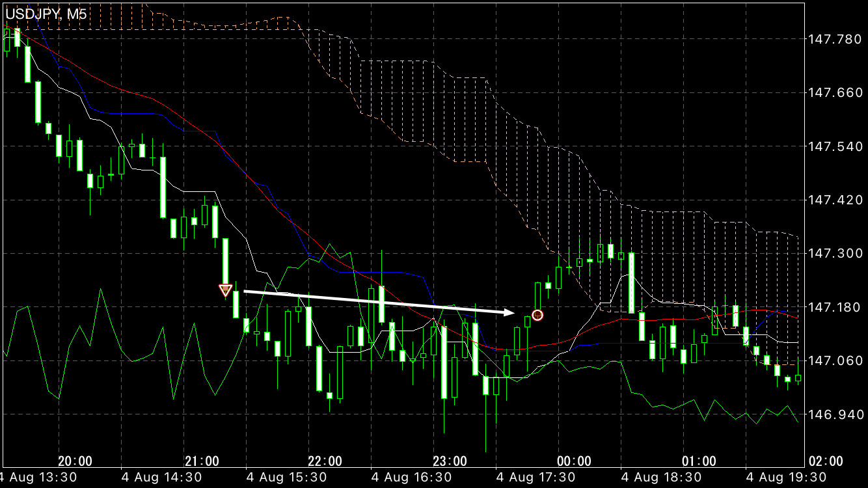Click the 4 Aug 17:30 date label
The height and width of the screenshot is (488, 868).
click(x=536, y=478)
